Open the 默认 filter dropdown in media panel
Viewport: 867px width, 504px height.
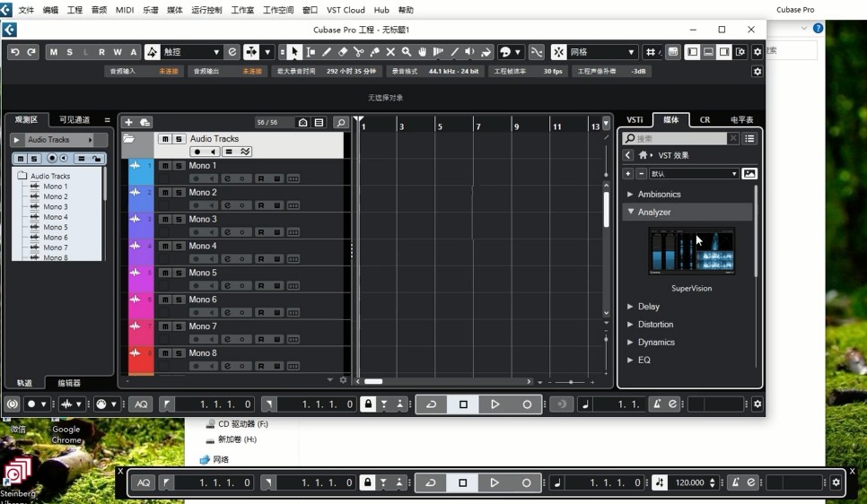click(694, 173)
